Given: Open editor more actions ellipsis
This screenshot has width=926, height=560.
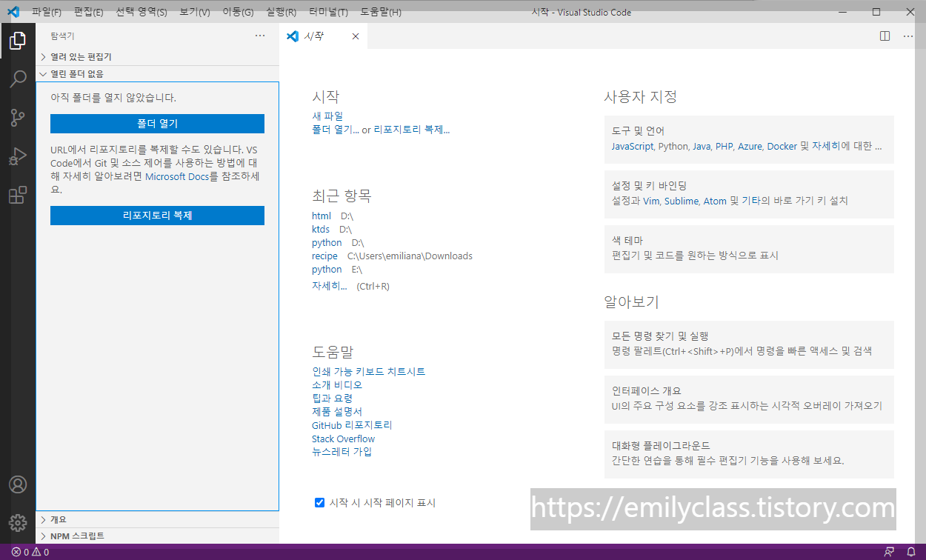Looking at the screenshot, I should (908, 36).
